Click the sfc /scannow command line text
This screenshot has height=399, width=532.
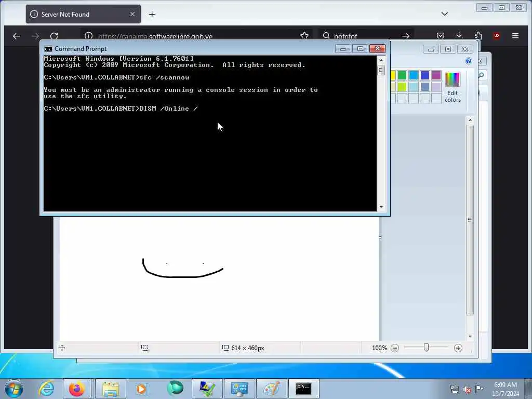[x=165, y=77]
